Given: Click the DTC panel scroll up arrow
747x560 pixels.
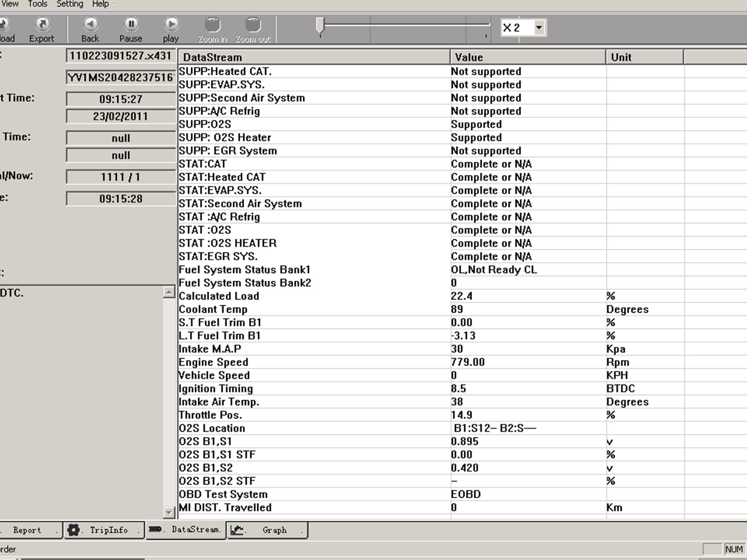Looking at the screenshot, I should tap(169, 292).
